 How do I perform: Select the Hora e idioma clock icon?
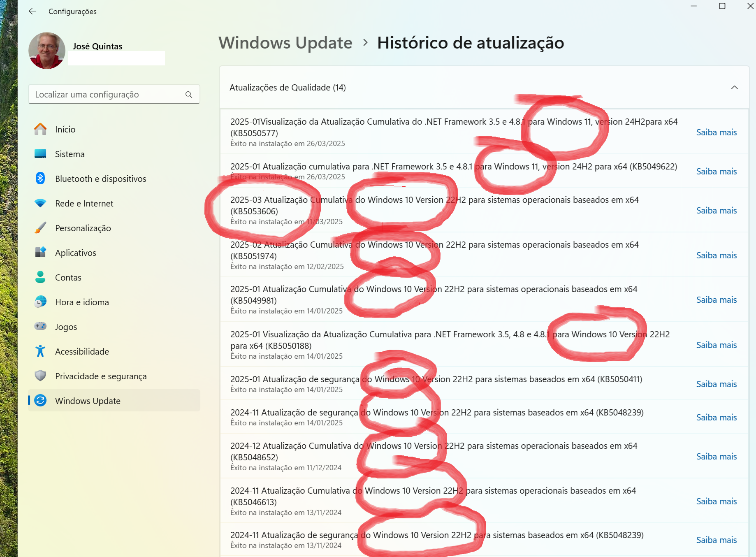click(40, 302)
